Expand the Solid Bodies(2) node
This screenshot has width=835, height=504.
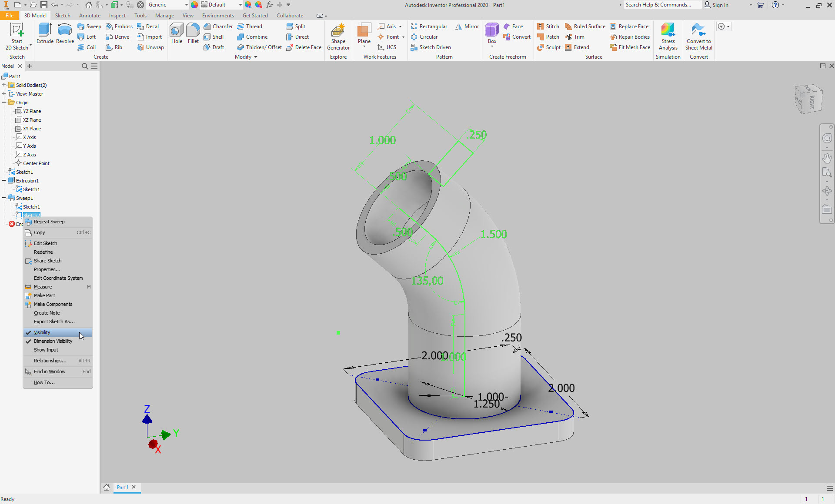pos(4,85)
